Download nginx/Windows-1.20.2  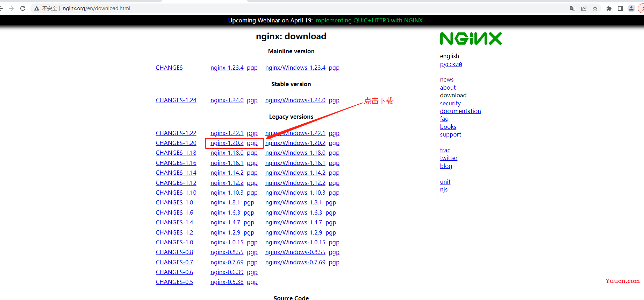click(295, 143)
